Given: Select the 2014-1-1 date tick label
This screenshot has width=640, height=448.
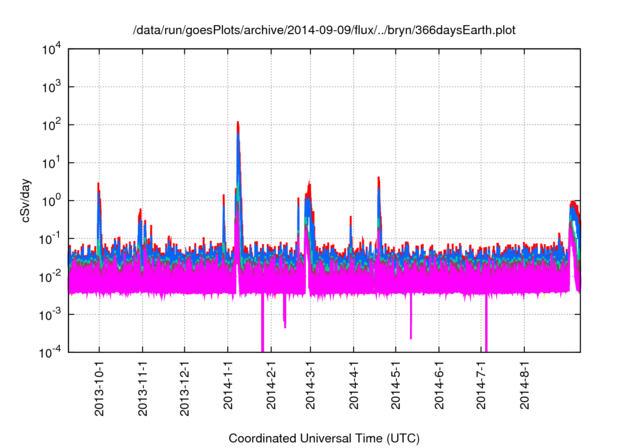Looking at the screenshot, I should pos(227,388).
